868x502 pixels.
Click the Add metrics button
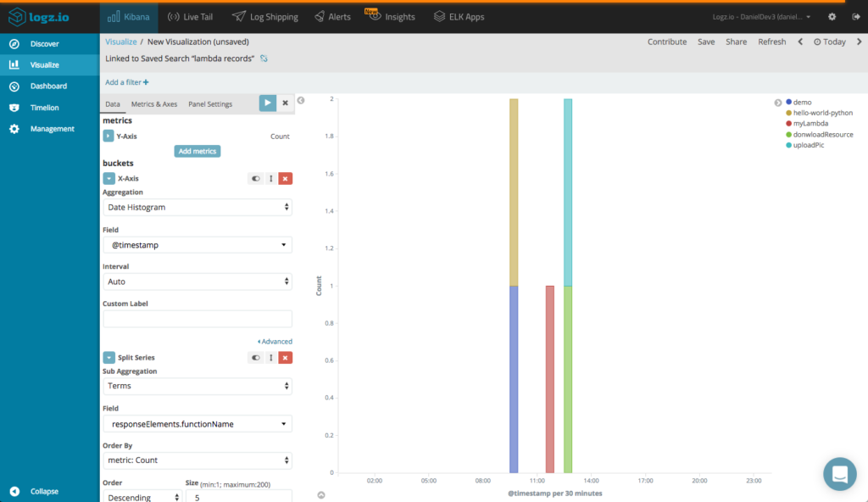(x=198, y=151)
